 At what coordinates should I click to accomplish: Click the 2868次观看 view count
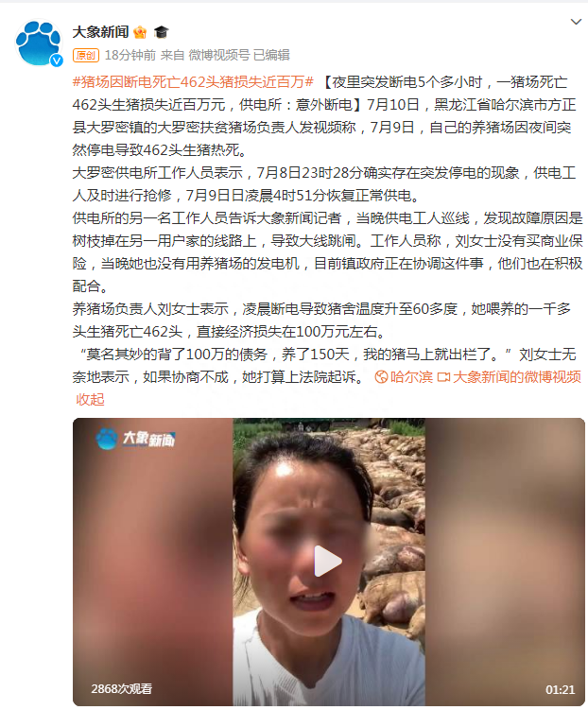click(x=121, y=689)
